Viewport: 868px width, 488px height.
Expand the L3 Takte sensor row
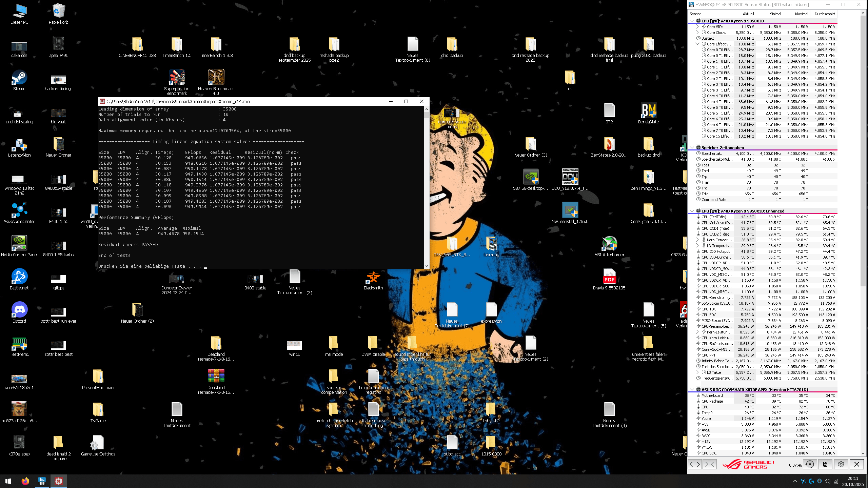pos(697,372)
